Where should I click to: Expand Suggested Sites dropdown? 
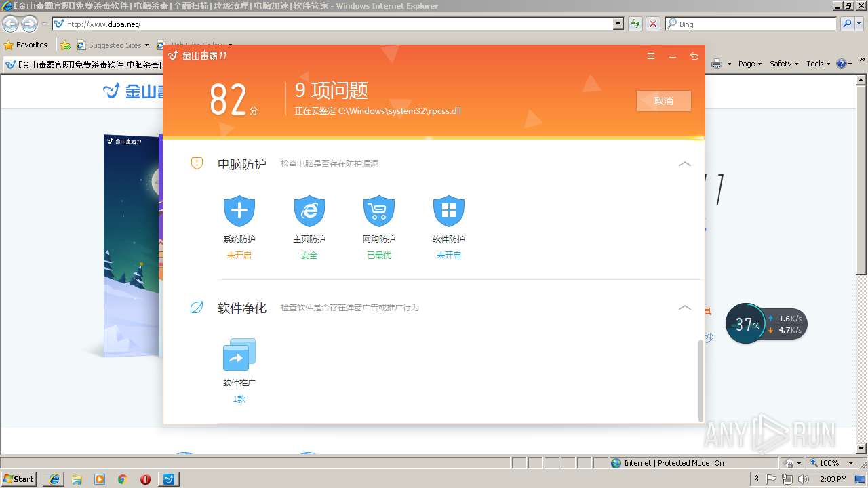point(146,46)
